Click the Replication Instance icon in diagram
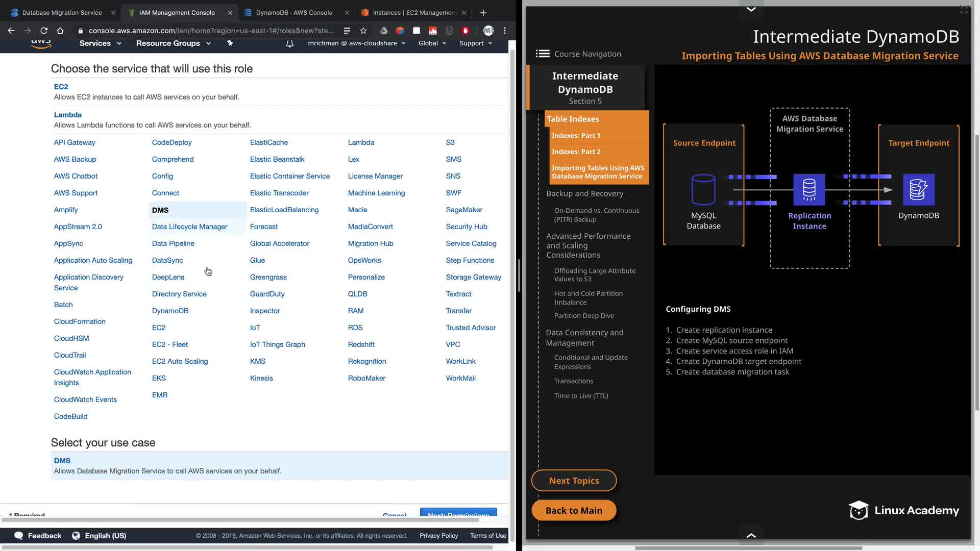 pyautogui.click(x=809, y=189)
